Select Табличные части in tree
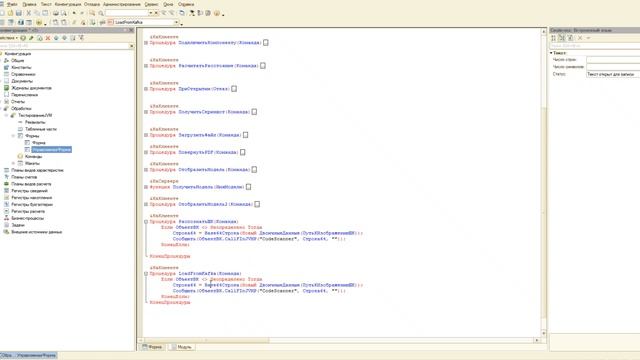This screenshot has width=640, height=360. [41, 129]
